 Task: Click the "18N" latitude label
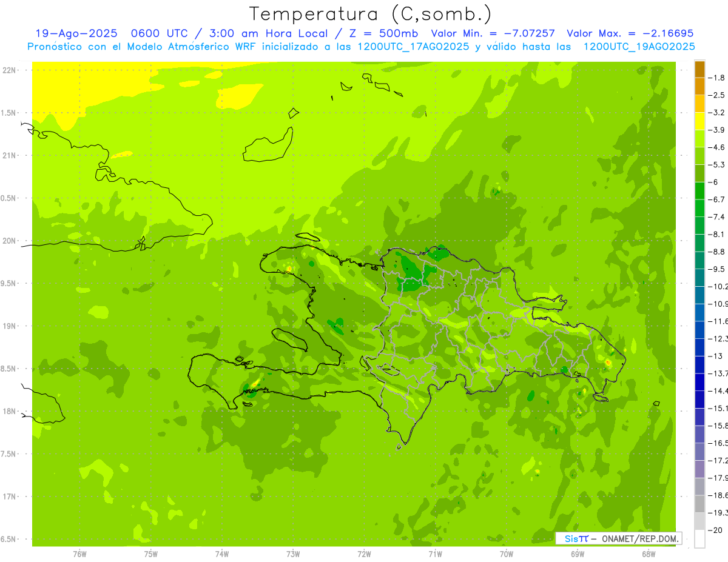pos(9,411)
